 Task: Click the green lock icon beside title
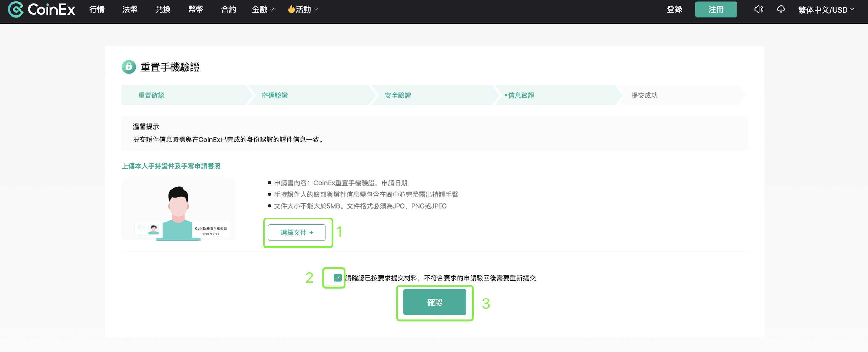point(129,67)
